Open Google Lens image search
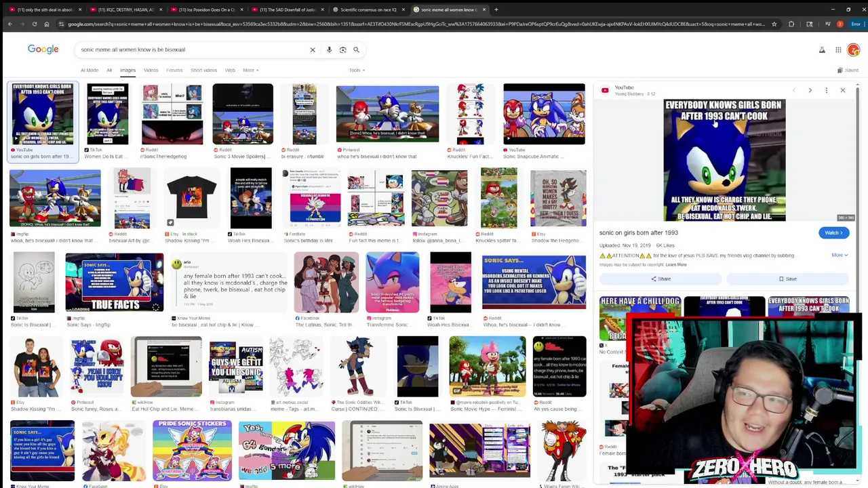The height and width of the screenshot is (488, 868). tap(342, 49)
